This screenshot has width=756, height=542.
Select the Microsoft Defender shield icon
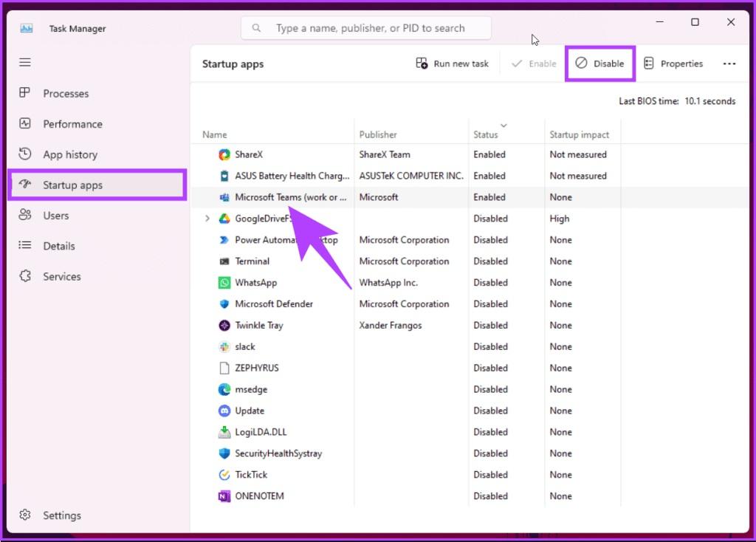point(224,304)
